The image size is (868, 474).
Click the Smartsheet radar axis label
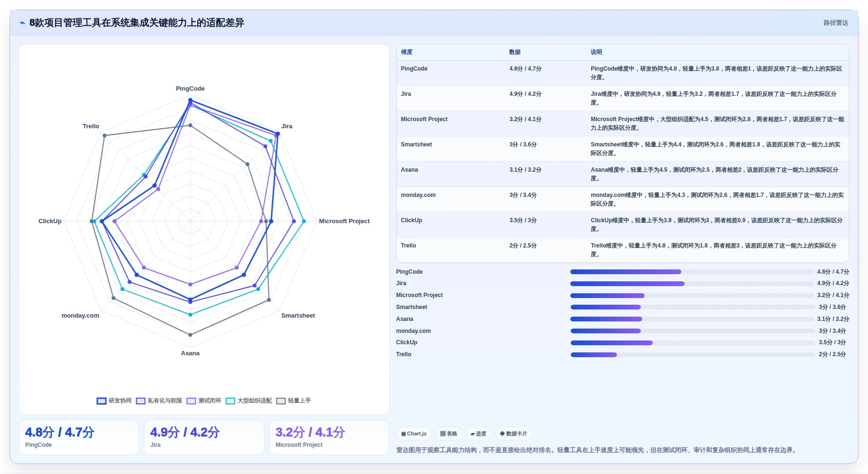(298, 316)
